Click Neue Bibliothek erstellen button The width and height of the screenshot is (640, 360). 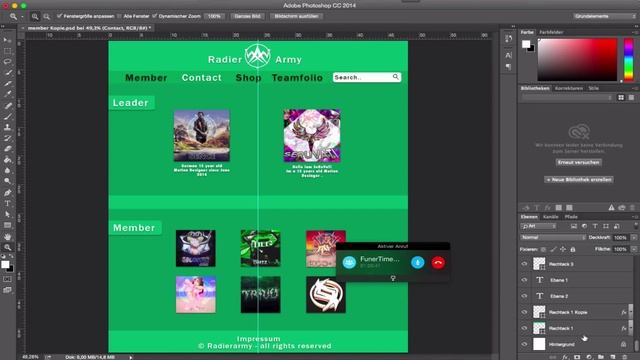(578, 180)
